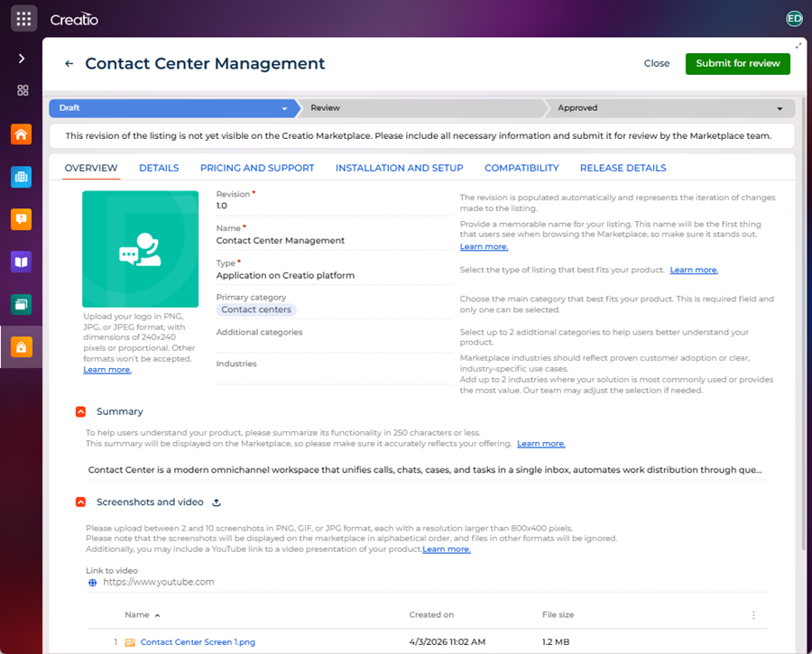Click the orange home icon in sidebar
812x654 pixels.
point(22,134)
